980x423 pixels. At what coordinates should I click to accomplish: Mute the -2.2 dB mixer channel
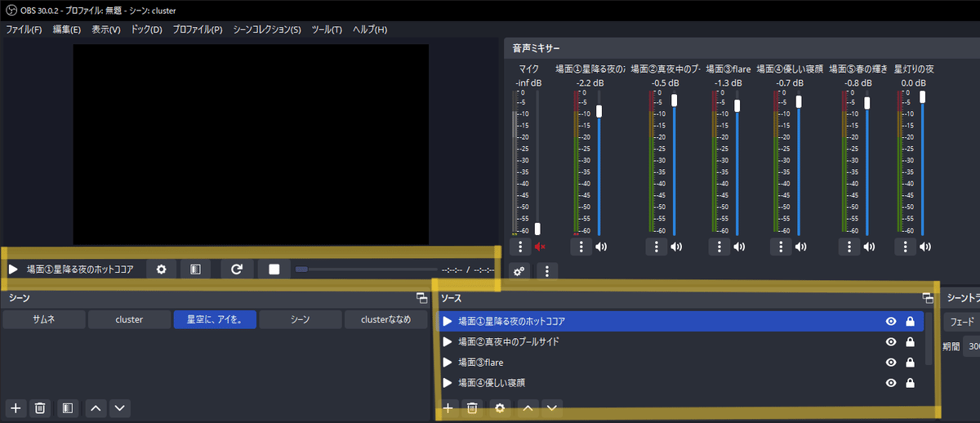click(x=601, y=247)
